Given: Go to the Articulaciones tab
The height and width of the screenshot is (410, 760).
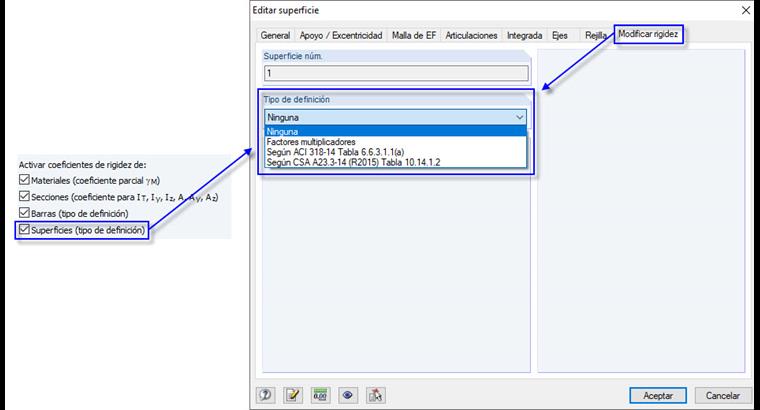Looking at the screenshot, I should tap(471, 35).
